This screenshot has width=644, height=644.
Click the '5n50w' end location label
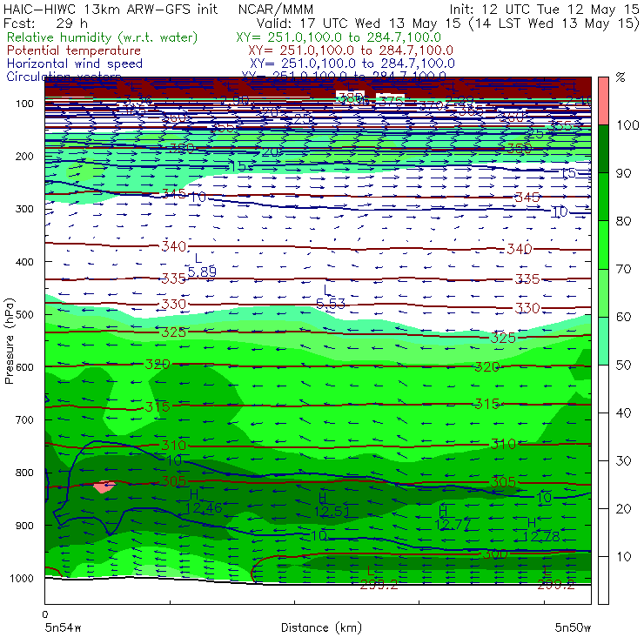point(573,627)
